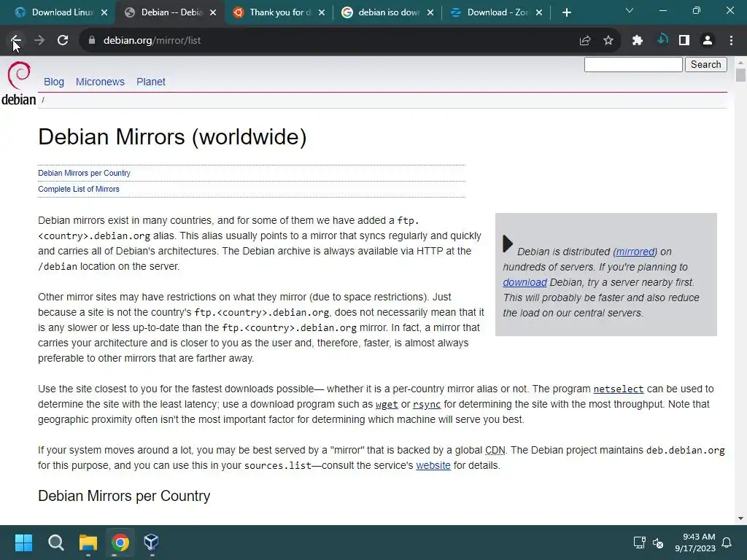Open the 'mirrored' link in the sidebar note
The image size is (747, 560).
pos(635,252)
